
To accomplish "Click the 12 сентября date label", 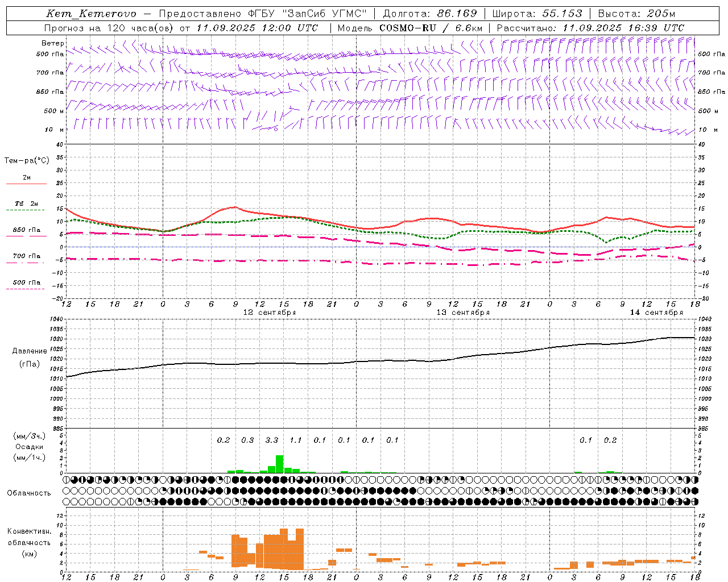I will point(269,313).
